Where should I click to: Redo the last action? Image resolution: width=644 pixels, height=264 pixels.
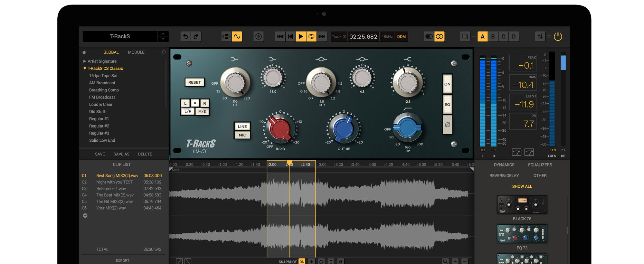pos(196,37)
